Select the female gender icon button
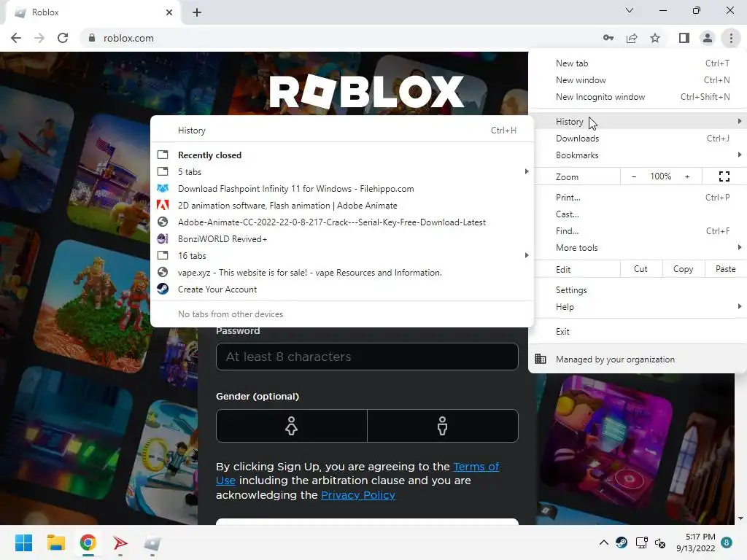This screenshot has width=747, height=560. (x=292, y=426)
